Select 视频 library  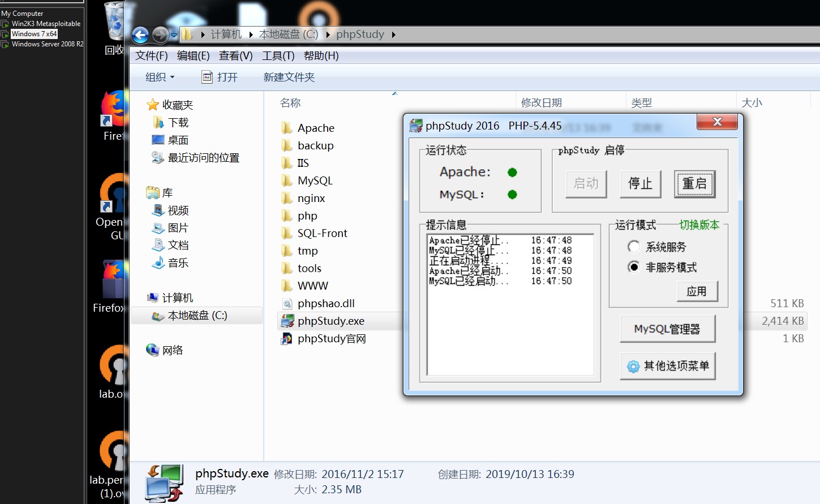click(171, 210)
